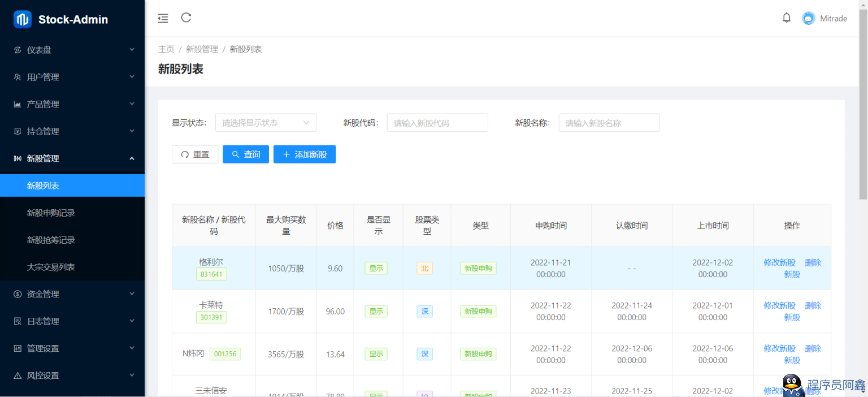
Task: Expand the 用户管理 menu chevron
Action: click(x=132, y=77)
